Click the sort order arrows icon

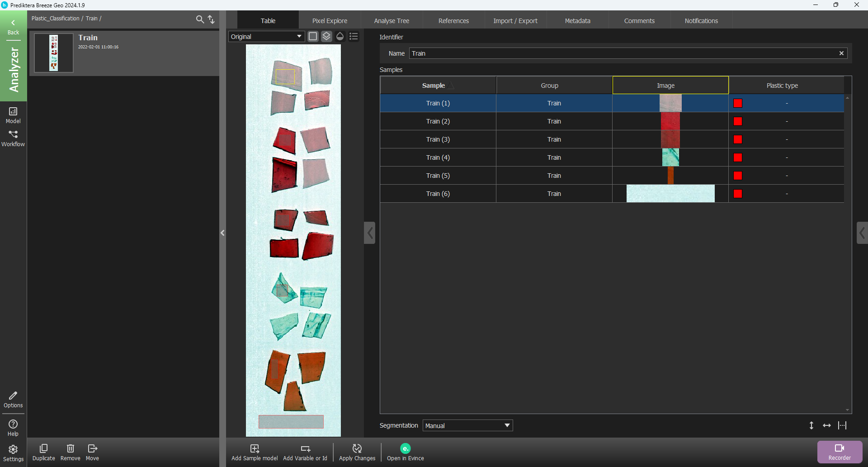click(211, 19)
